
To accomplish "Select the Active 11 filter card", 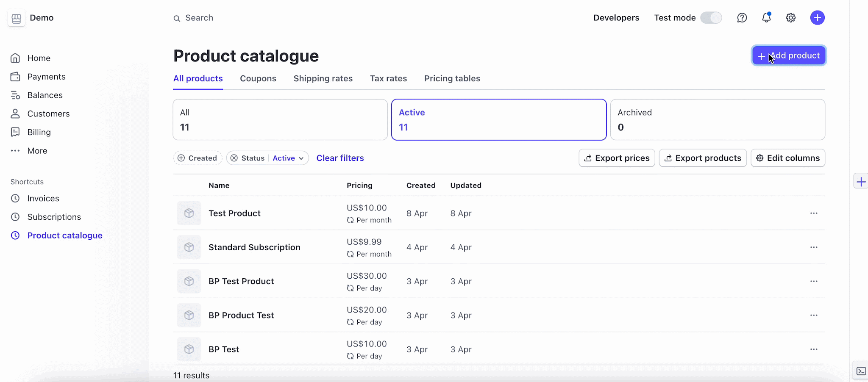I will [499, 119].
